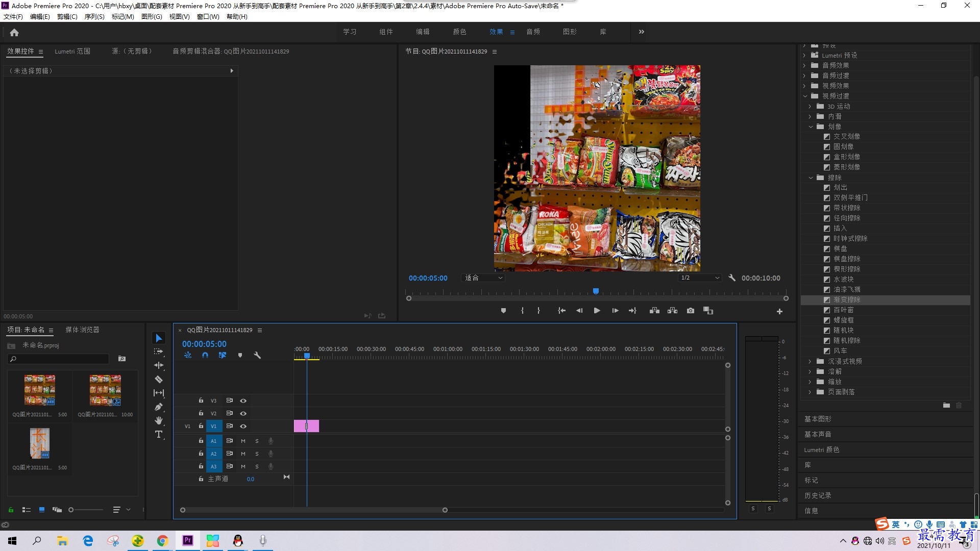The image size is (980, 551).
Task: Toggle sync lock for A1
Action: coord(230,441)
